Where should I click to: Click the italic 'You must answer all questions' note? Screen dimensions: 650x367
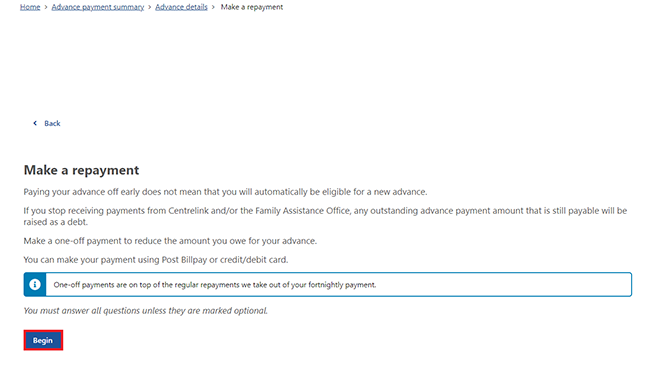146,311
